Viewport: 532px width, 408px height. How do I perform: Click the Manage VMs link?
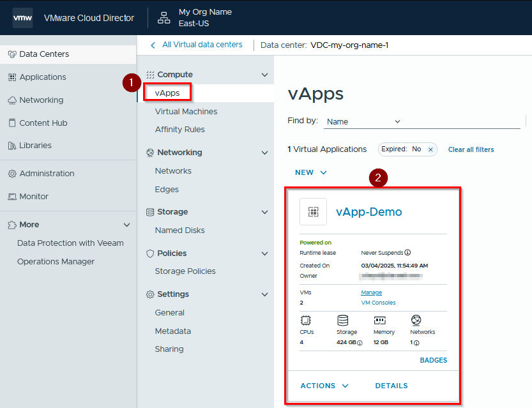point(371,292)
